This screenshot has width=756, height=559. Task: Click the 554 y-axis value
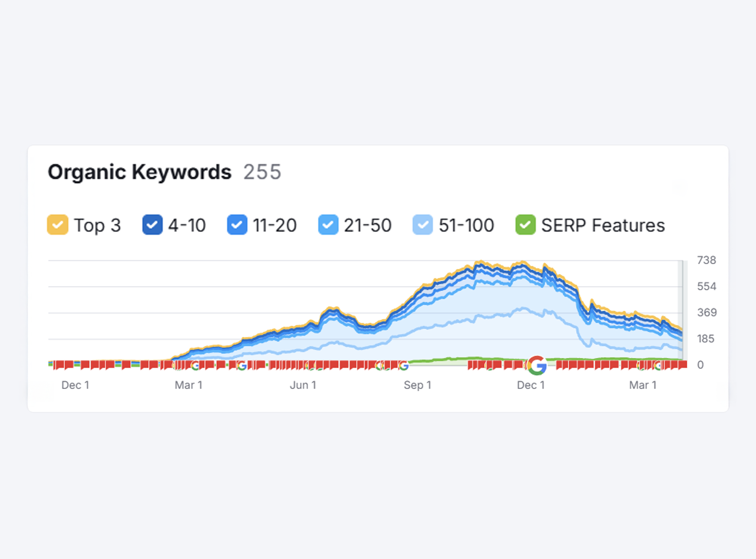click(706, 286)
